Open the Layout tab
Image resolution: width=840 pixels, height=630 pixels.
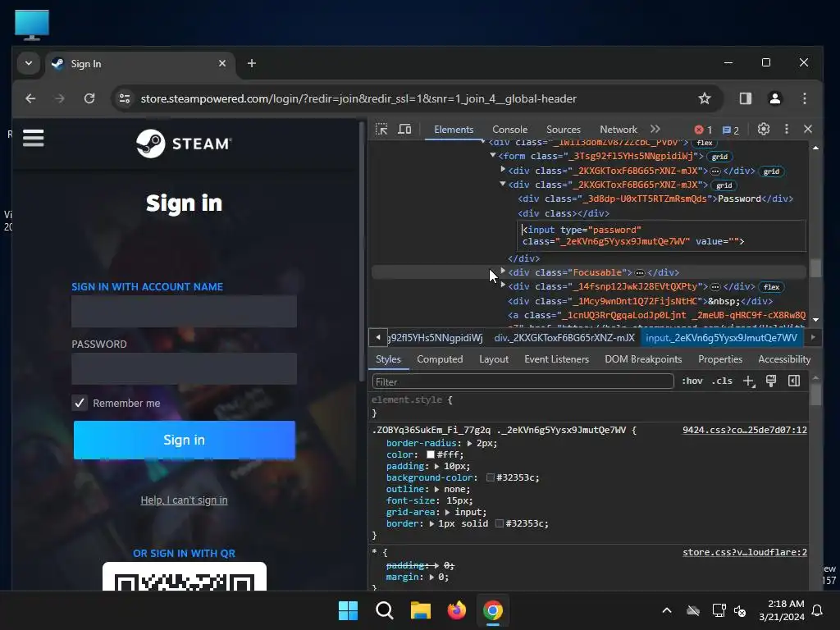(x=494, y=359)
